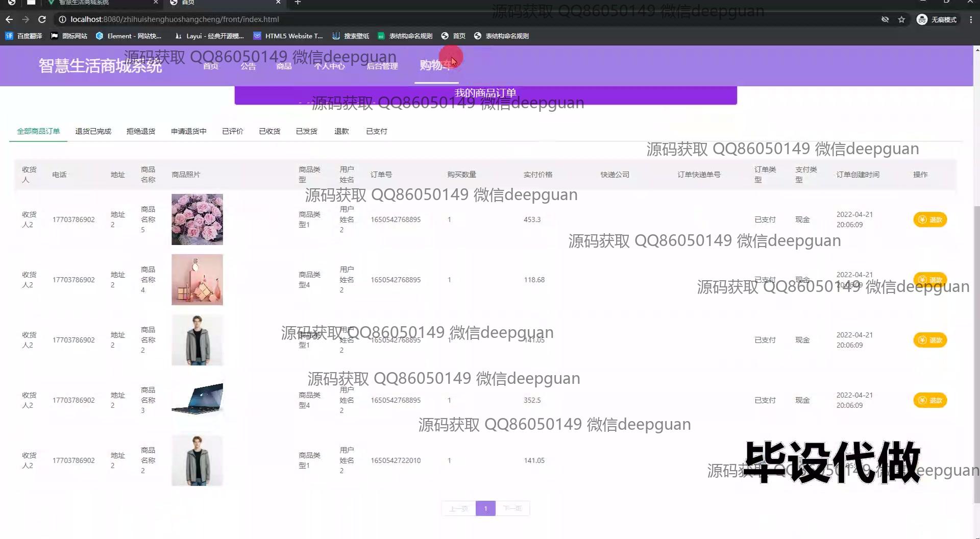
Task: Open the 无痕模式 profile button
Action: point(937,19)
